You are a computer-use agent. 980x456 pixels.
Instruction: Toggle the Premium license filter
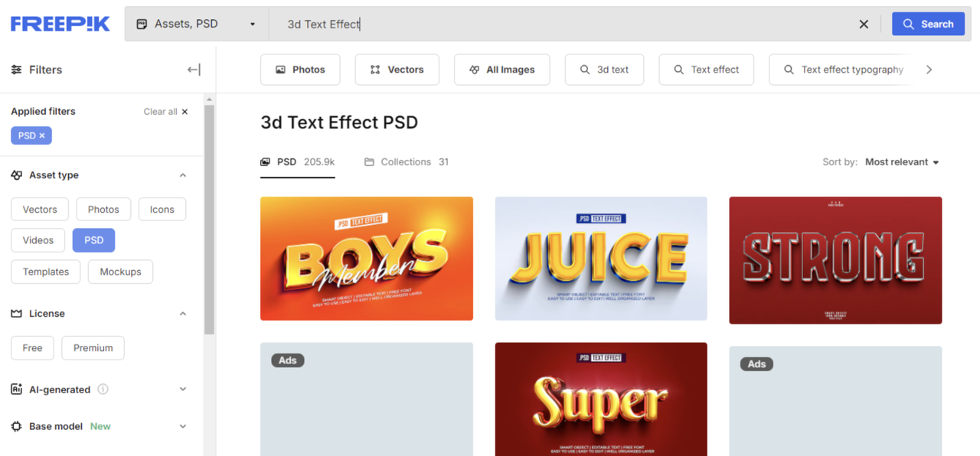point(93,348)
